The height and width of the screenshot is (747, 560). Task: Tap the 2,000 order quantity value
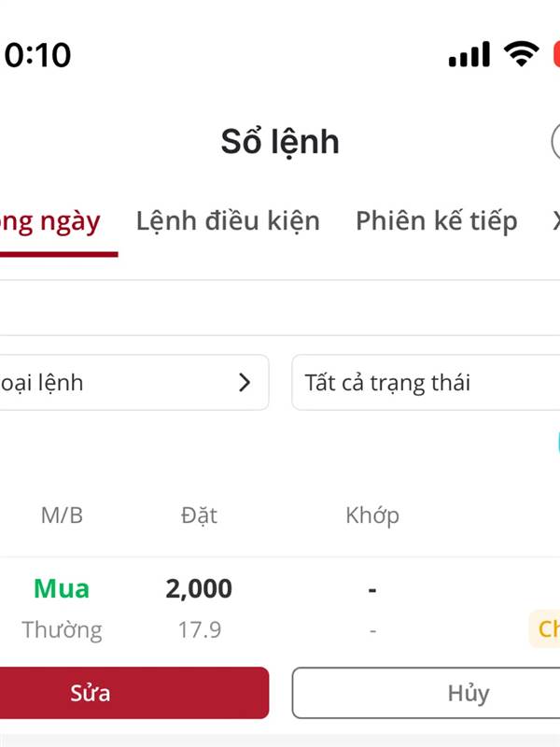point(199,589)
